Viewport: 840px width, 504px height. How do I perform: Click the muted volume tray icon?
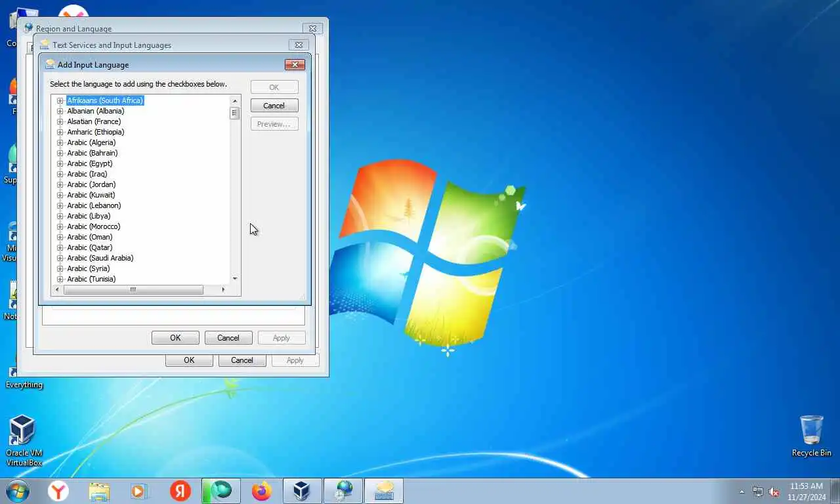(x=774, y=492)
